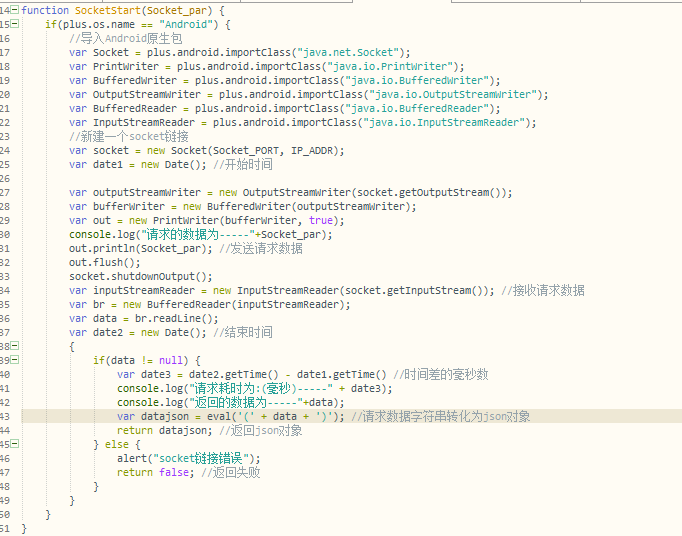The height and width of the screenshot is (536, 682).
Task: Click return datajson on line 44
Action: pos(162,431)
